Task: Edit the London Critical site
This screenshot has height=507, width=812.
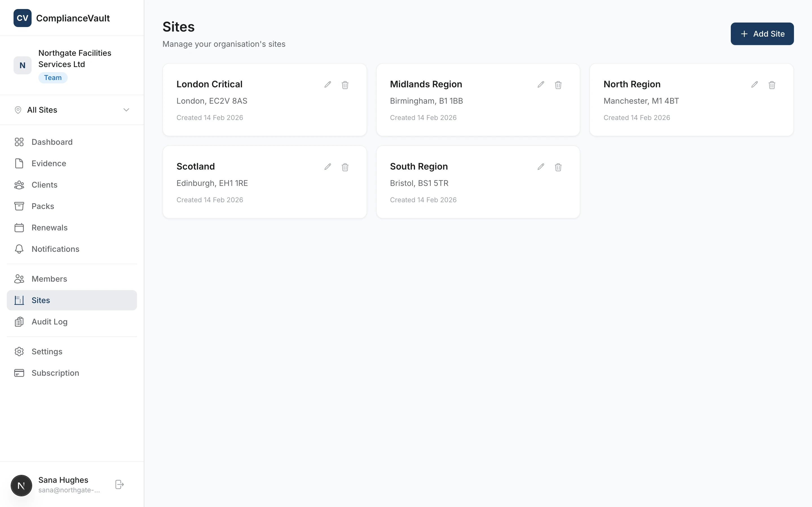Action: (x=328, y=84)
